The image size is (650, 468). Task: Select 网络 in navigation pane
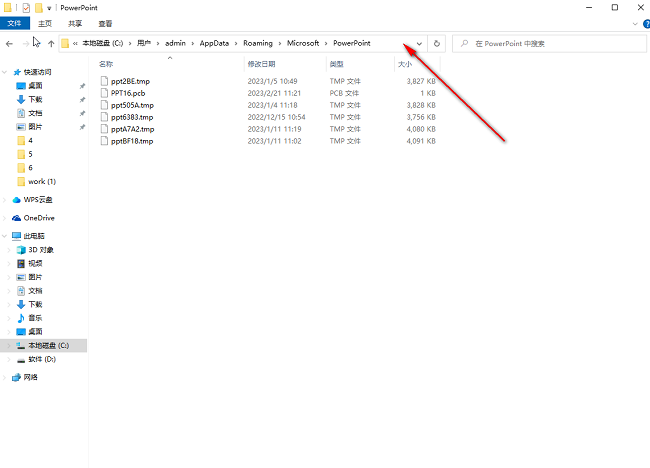[30, 377]
